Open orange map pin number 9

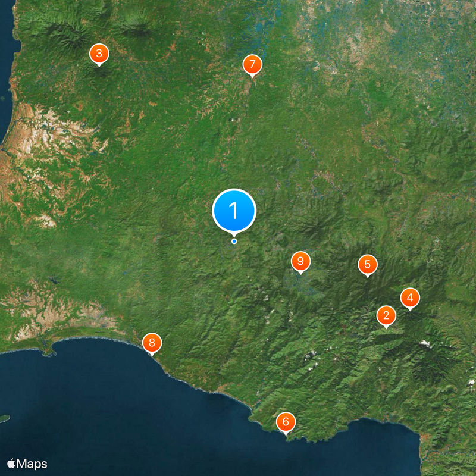click(x=300, y=261)
